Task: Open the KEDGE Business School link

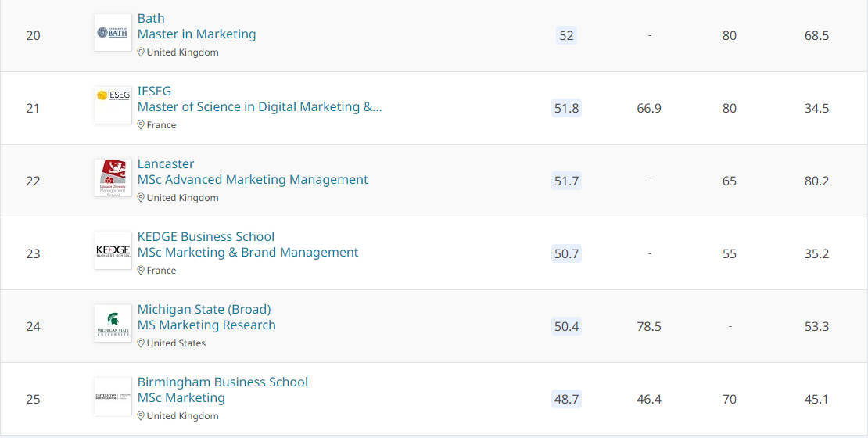Action: [x=206, y=236]
